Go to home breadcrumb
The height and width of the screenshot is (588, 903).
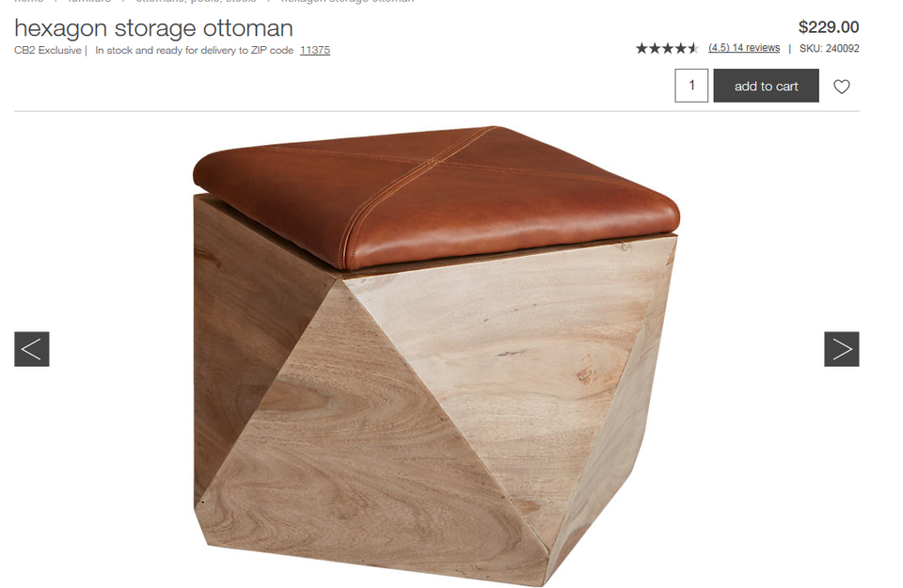point(29,1)
